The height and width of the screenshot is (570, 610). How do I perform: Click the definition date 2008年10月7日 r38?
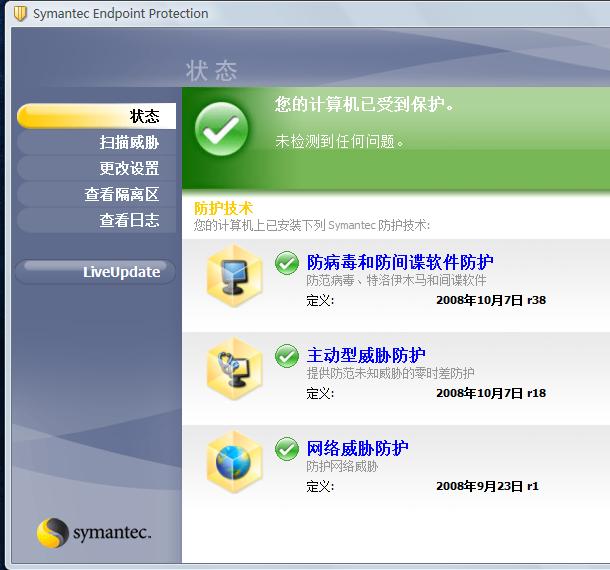491,300
